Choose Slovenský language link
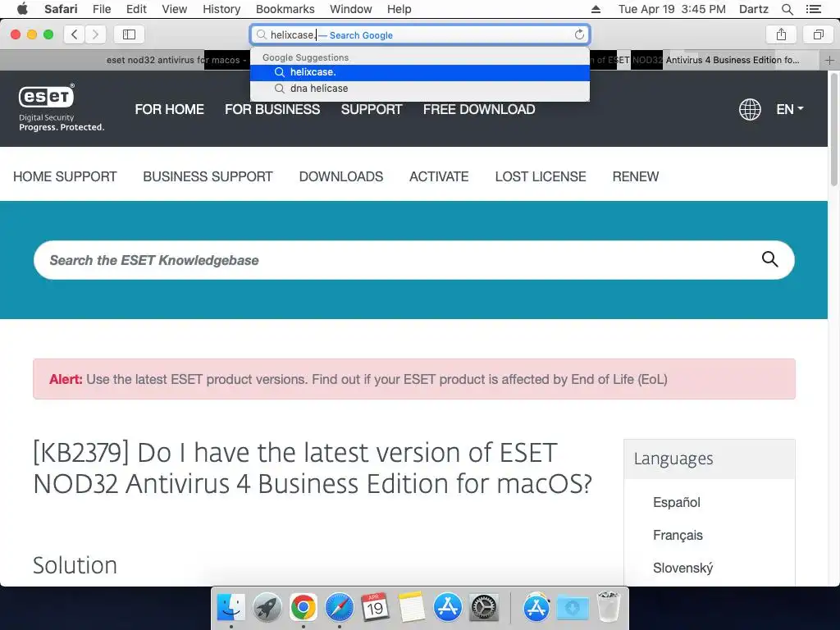This screenshot has height=630, width=840. point(682,568)
